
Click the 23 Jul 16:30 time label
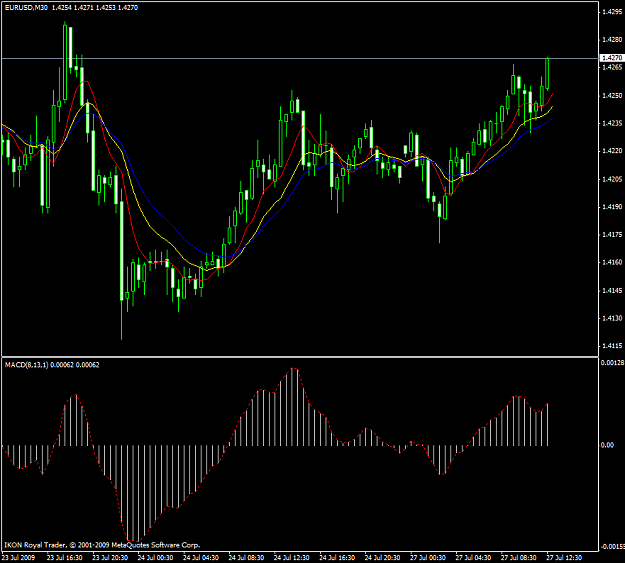[x=65, y=557]
